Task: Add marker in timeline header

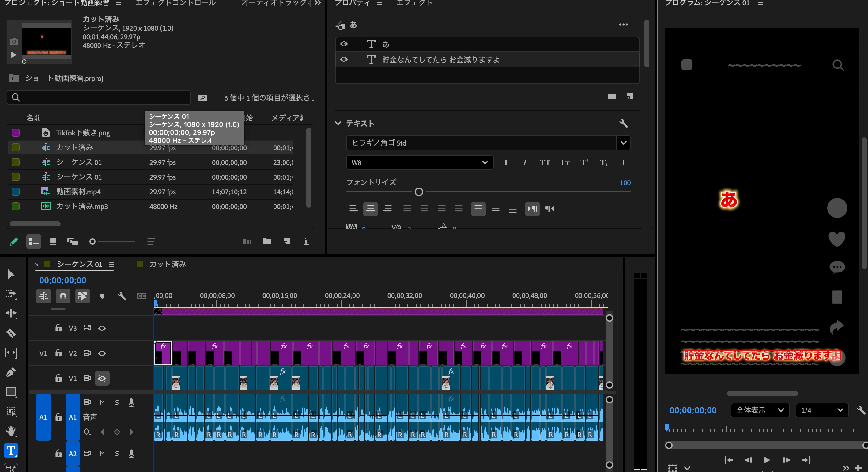Action: pyautogui.click(x=102, y=296)
